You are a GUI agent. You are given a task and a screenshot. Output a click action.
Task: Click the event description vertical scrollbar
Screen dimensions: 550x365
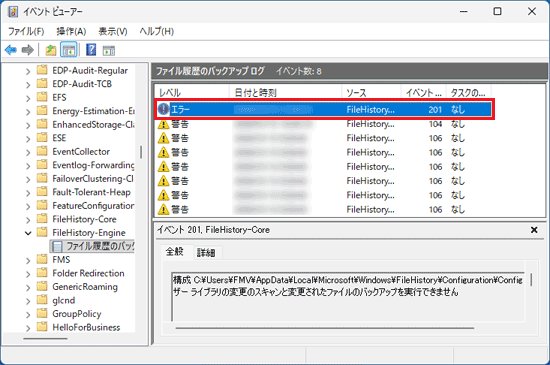pyautogui.click(x=531, y=279)
